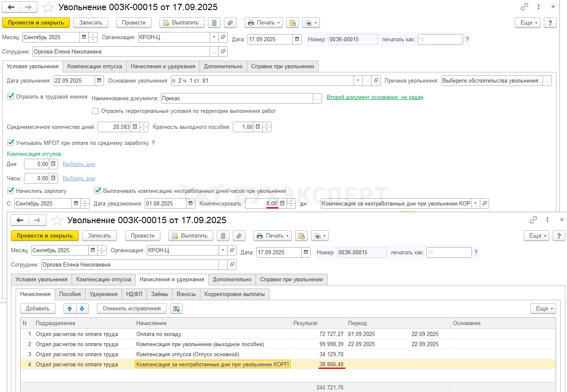Open the НДФЛ subtab
This screenshot has height=392, width=567.
[x=134, y=294]
